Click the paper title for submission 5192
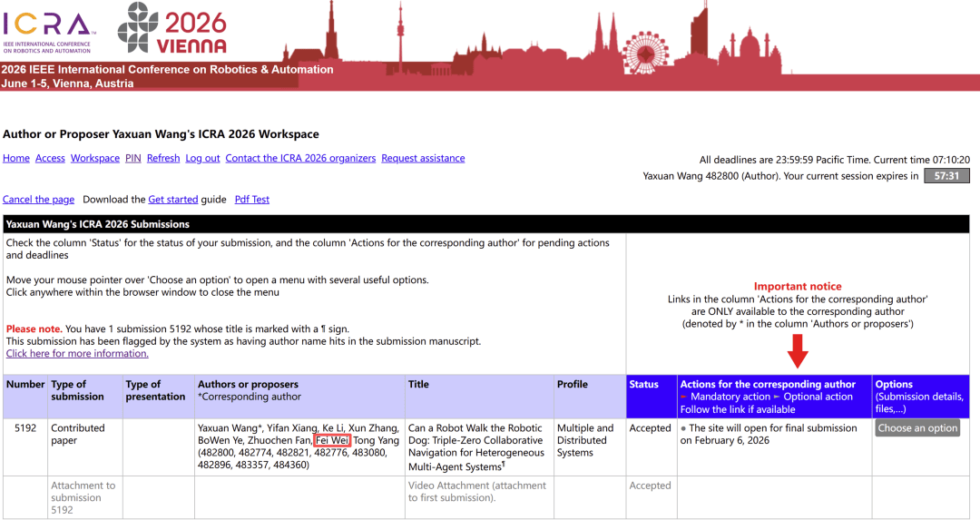This screenshot has height=520, width=980. click(x=476, y=447)
